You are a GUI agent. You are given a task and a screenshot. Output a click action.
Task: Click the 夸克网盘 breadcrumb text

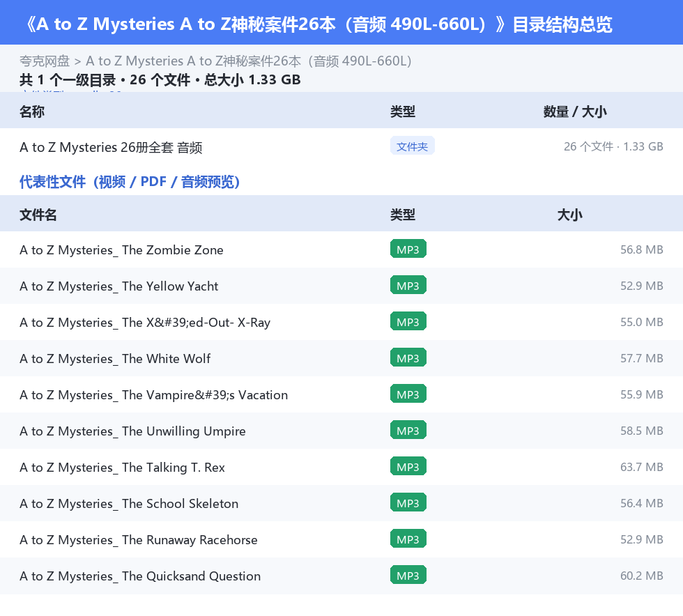tap(45, 61)
